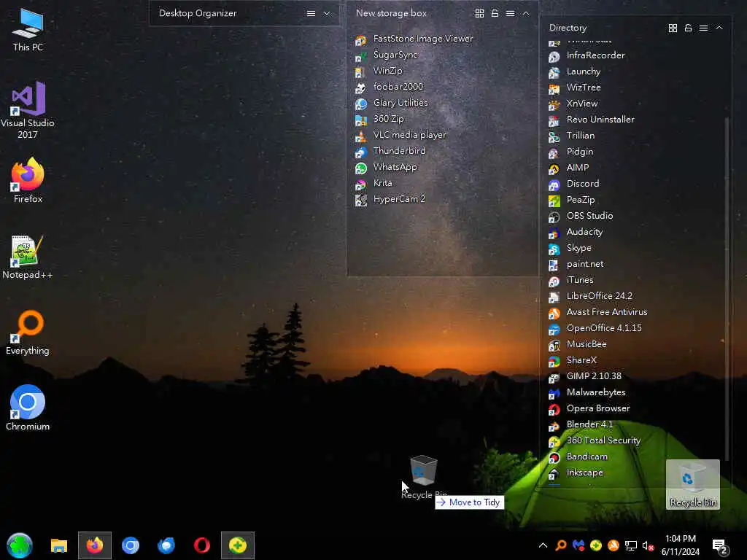Select Skype in the Directory box
Image resolution: width=747 pixels, height=560 pixels.
(x=570, y=249)
